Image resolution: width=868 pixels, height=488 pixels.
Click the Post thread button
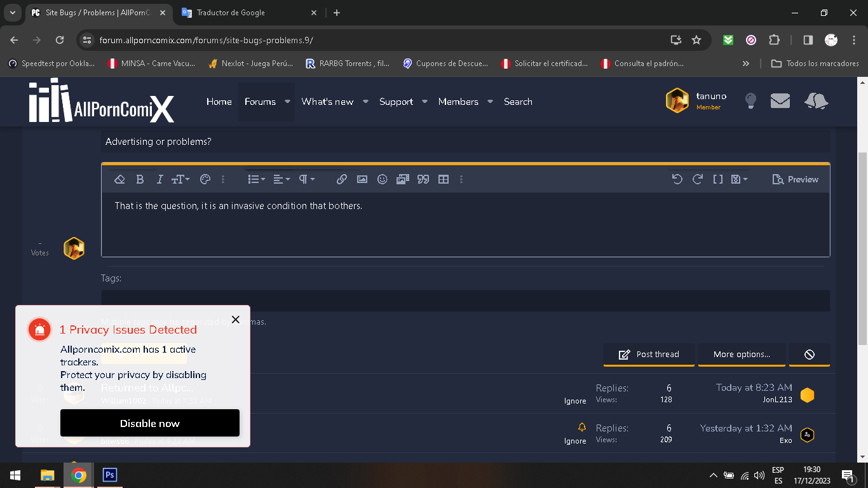(649, 355)
